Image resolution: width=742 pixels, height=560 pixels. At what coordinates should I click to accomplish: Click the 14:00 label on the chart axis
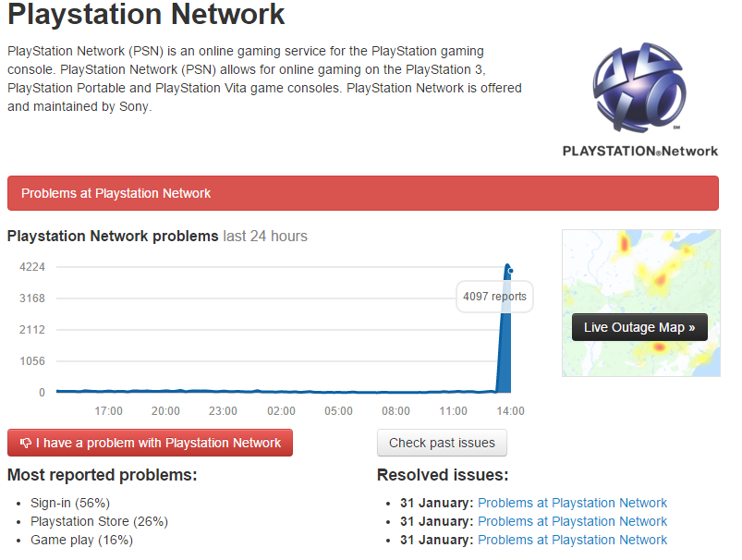[509, 410]
